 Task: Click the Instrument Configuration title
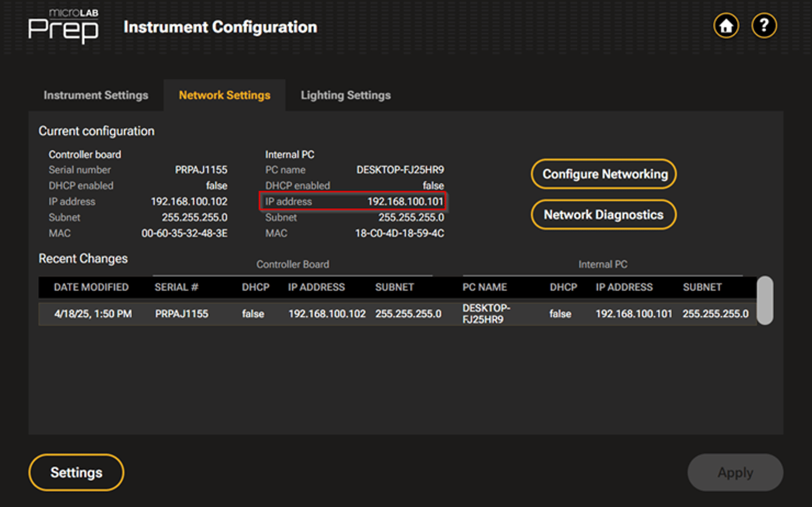[220, 27]
